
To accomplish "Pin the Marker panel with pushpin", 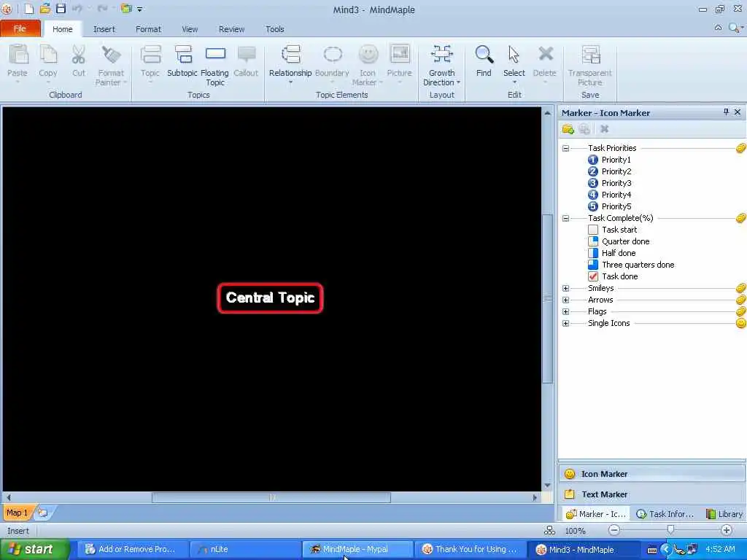I will [x=726, y=112].
